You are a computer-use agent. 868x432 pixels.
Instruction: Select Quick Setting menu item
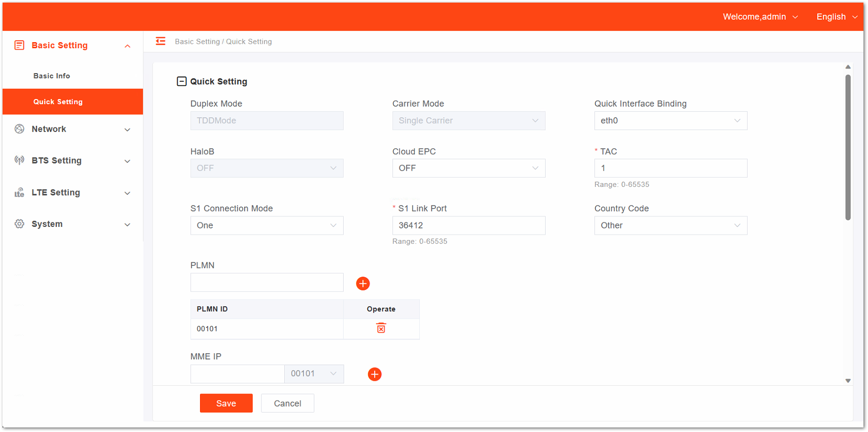click(x=73, y=102)
